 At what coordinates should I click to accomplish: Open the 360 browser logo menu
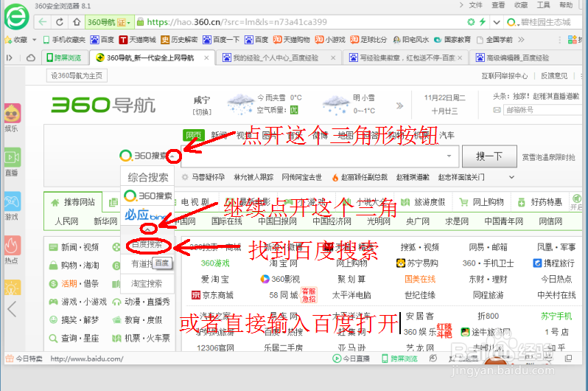[x=16, y=16]
